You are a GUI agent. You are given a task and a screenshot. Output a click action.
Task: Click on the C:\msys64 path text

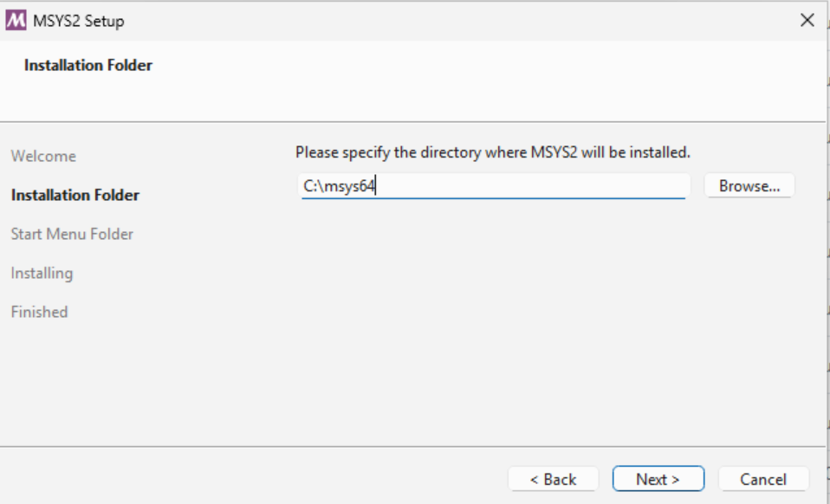tap(339, 186)
